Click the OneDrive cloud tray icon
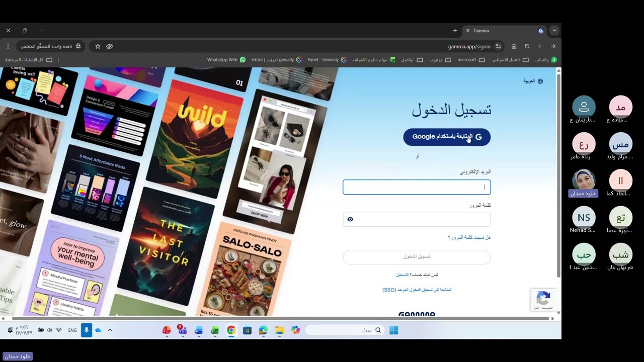Viewport: 644px width, 362px height. [98, 330]
